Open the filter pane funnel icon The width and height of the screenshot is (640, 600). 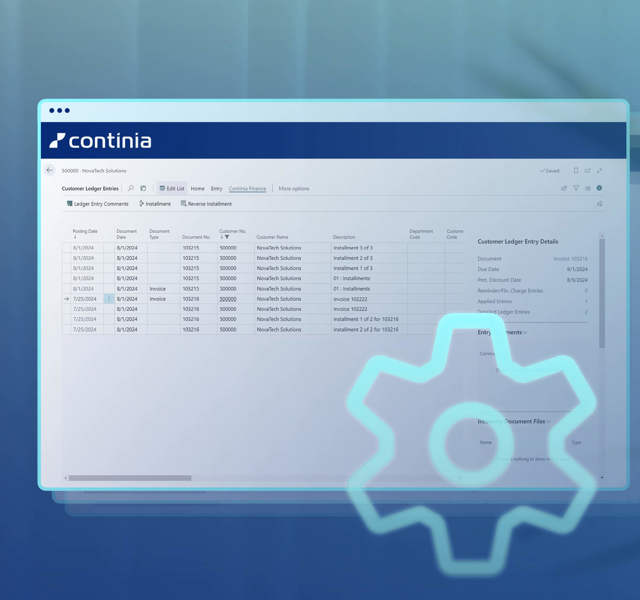[x=576, y=188]
